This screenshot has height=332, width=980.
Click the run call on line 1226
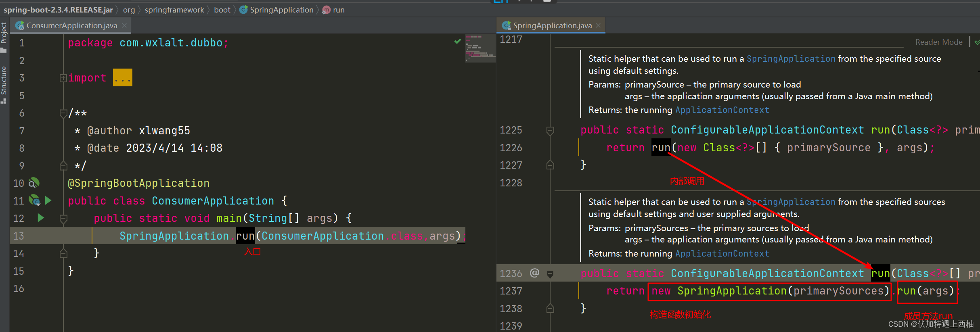tap(661, 148)
